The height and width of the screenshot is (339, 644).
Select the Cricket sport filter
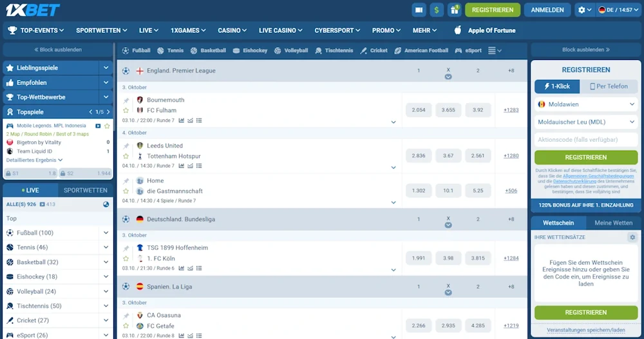tap(374, 50)
